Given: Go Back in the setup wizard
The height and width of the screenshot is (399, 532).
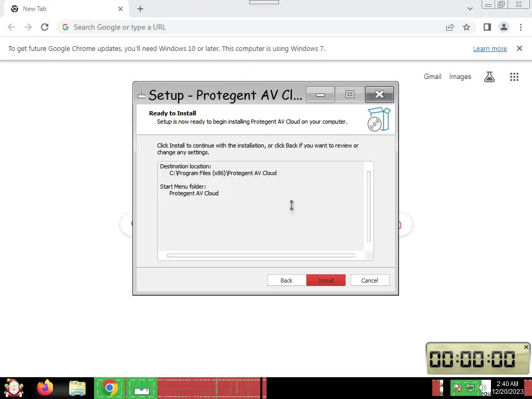Looking at the screenshot, I should click(286, 280).
